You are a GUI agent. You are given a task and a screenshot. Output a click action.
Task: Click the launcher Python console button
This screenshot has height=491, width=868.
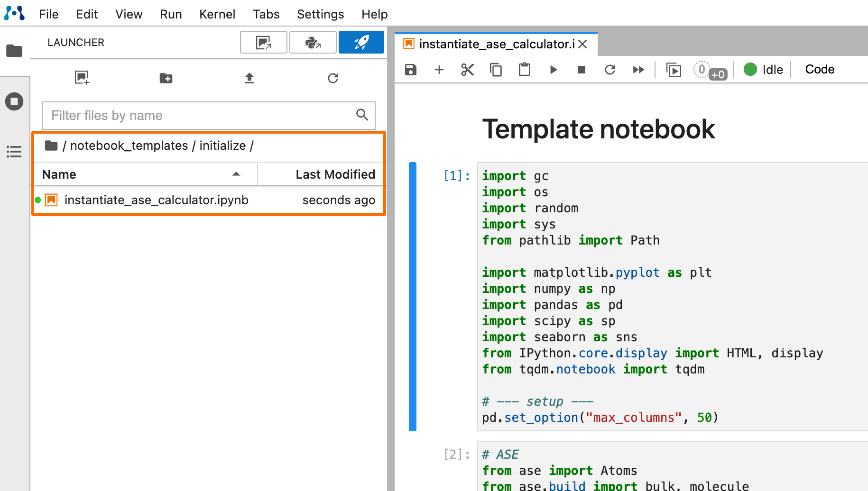click(313, 43)
